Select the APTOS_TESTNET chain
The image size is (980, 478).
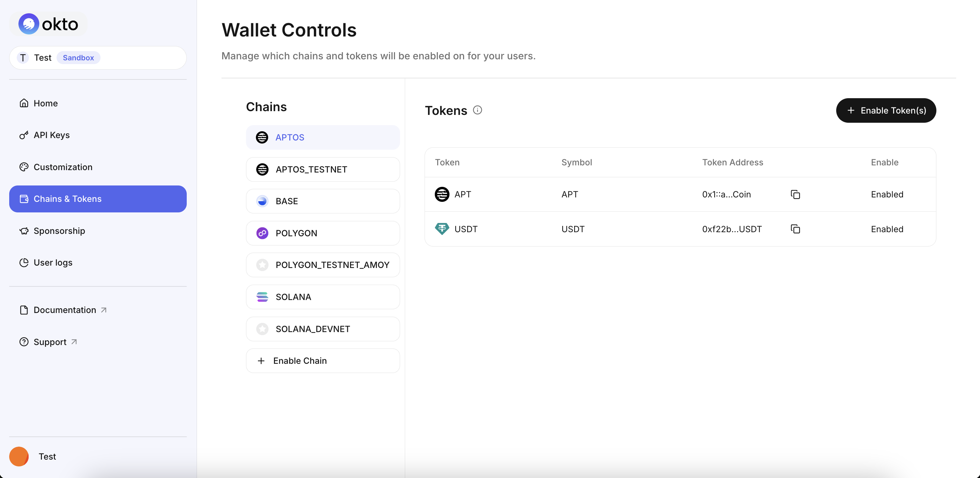click(323, 169)
